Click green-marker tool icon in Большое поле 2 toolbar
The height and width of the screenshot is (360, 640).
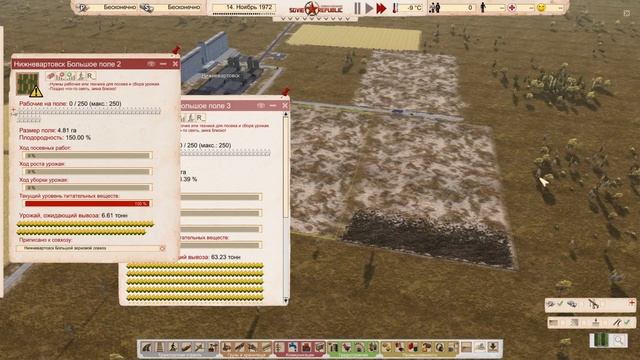[71, 76]
